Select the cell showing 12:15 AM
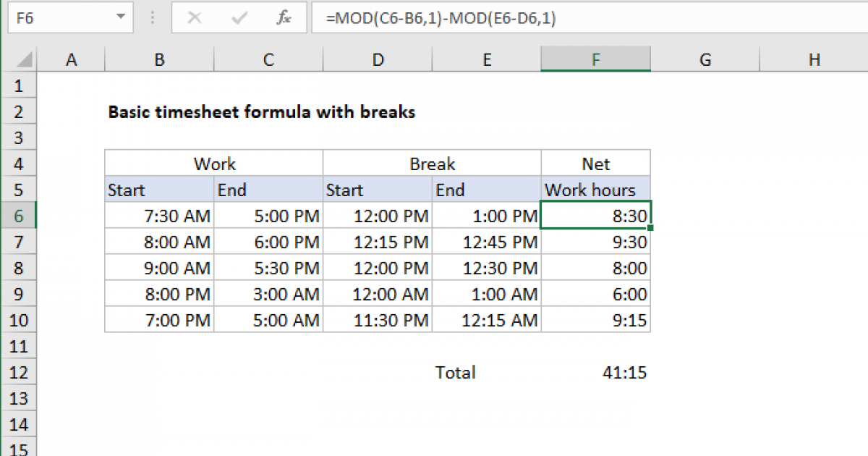 pyautogui.click(x=486, y=320)
